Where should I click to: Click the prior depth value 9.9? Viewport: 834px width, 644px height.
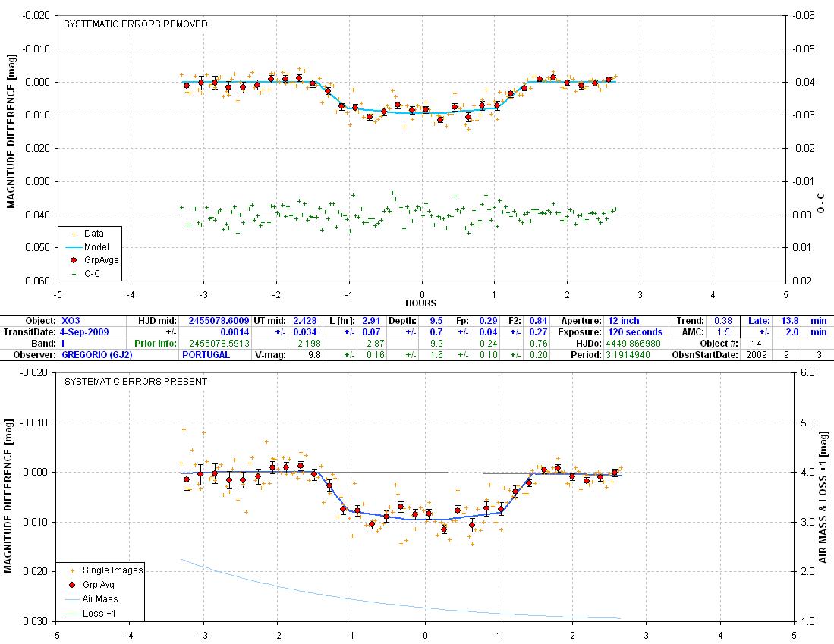click(436, 343)
